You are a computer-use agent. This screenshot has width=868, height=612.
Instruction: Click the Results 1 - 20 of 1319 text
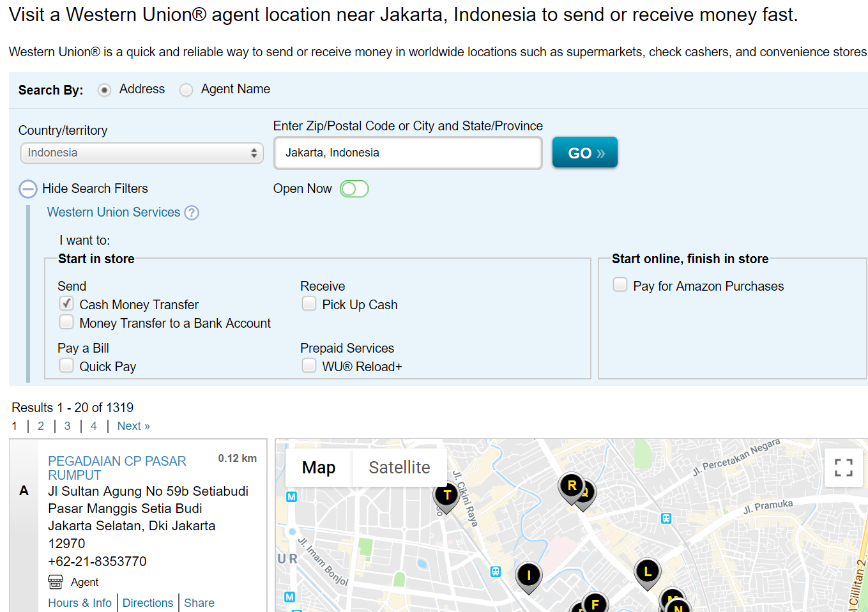click(73, 408)
